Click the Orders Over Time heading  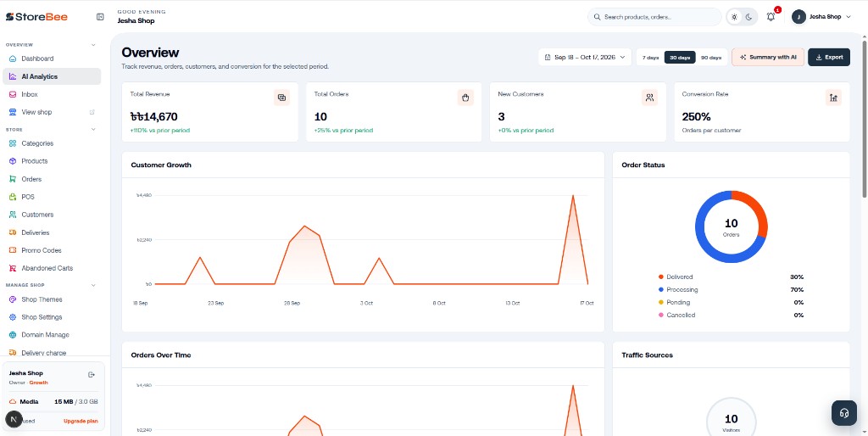pos(161,355)
